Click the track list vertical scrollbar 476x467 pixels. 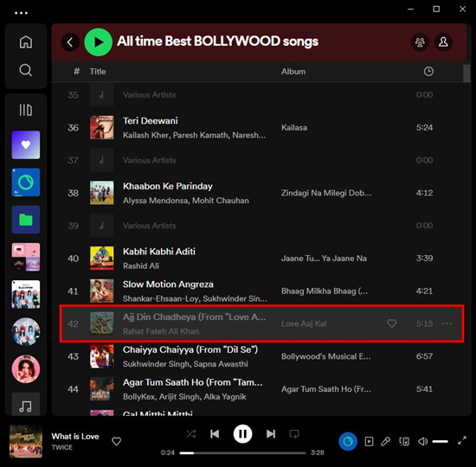coord(466,74)
